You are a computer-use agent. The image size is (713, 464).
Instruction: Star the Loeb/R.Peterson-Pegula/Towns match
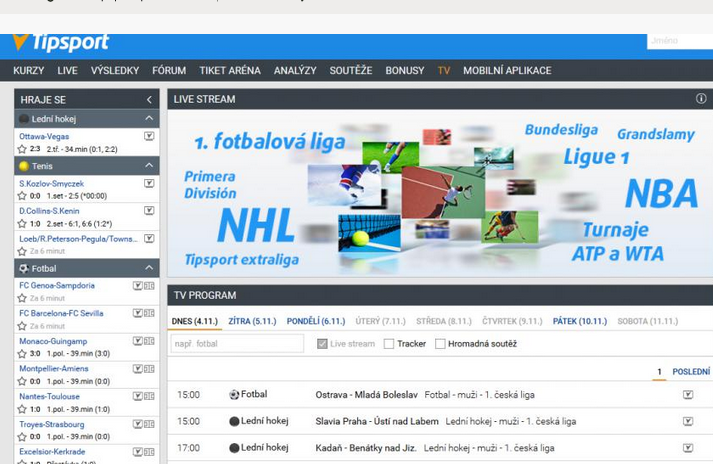[x=22, y=251]
